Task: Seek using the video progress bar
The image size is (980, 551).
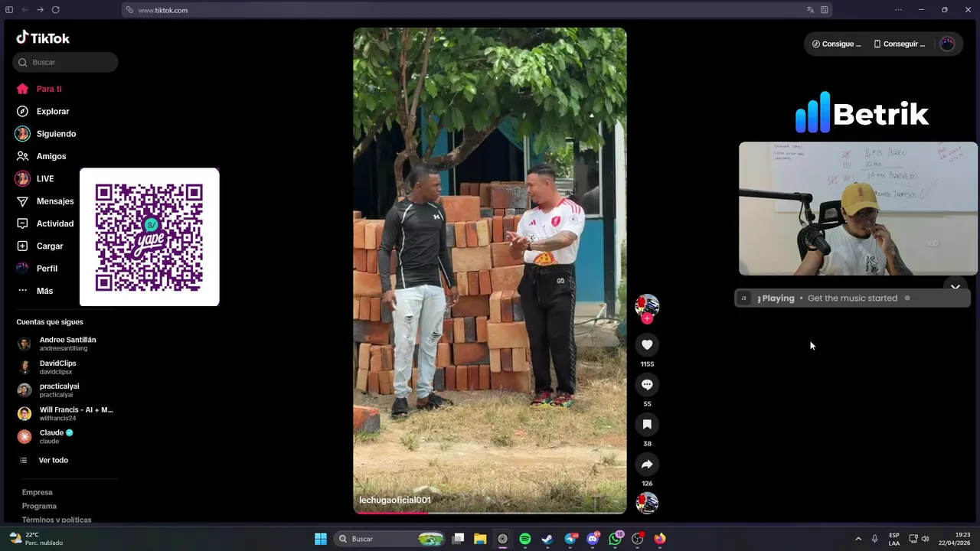Action: (x=490, y=512)
